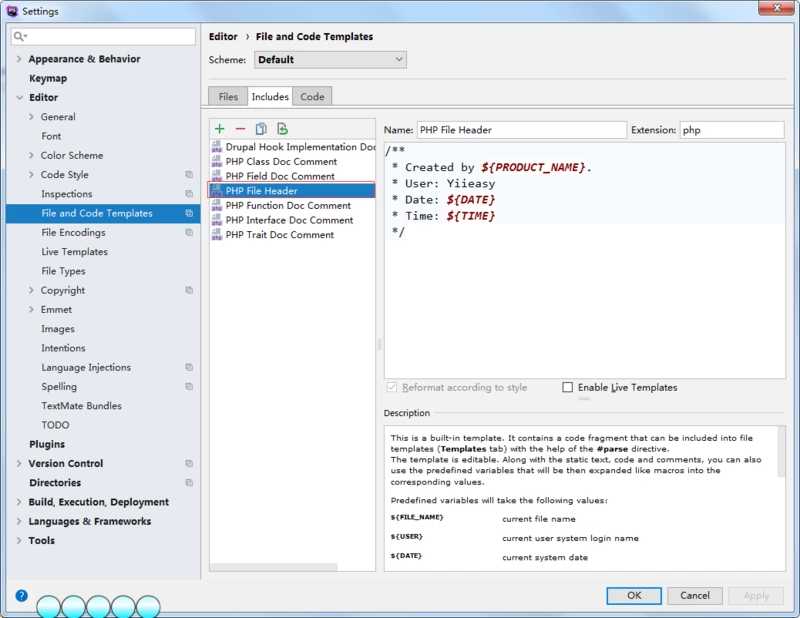
Task: Open the Intentions settings page
Action: (63, 348)
